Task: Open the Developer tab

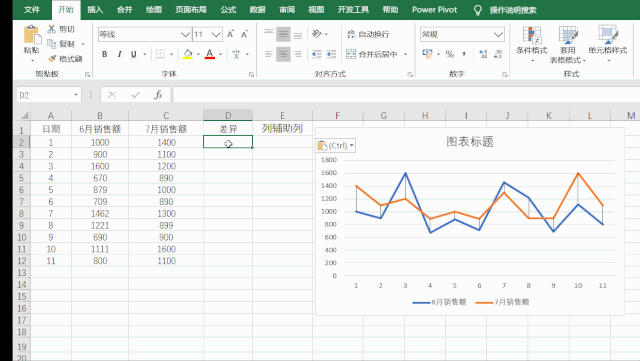Action: (353, 10)
